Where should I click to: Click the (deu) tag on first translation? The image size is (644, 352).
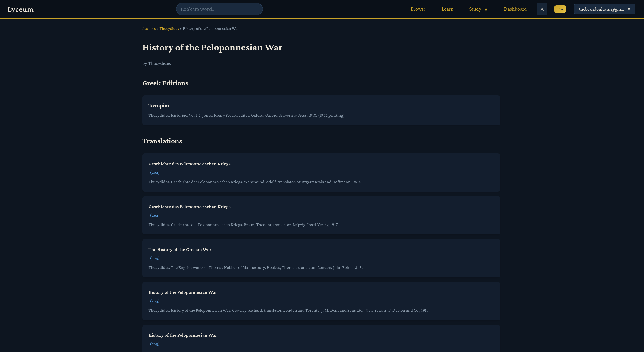(154, 172)
